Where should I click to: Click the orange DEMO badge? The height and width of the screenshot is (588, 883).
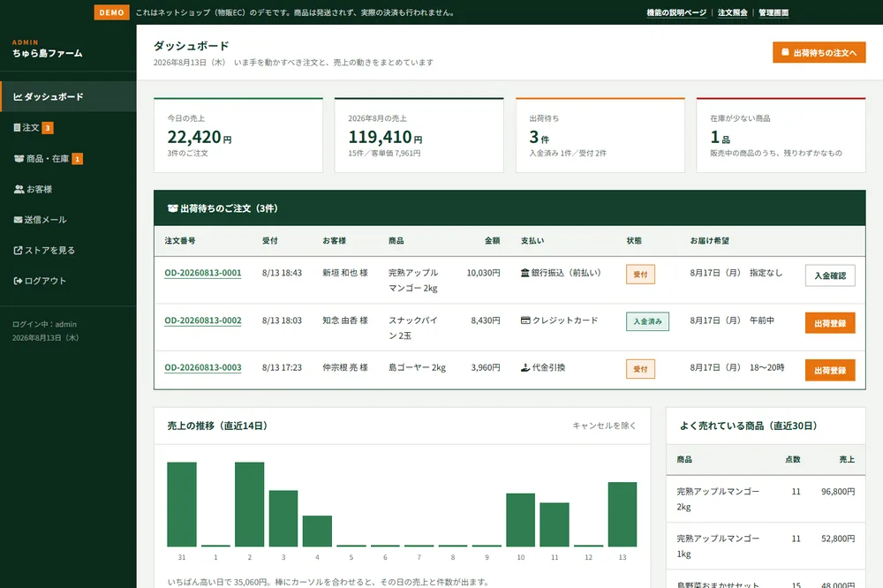(111, 12)
